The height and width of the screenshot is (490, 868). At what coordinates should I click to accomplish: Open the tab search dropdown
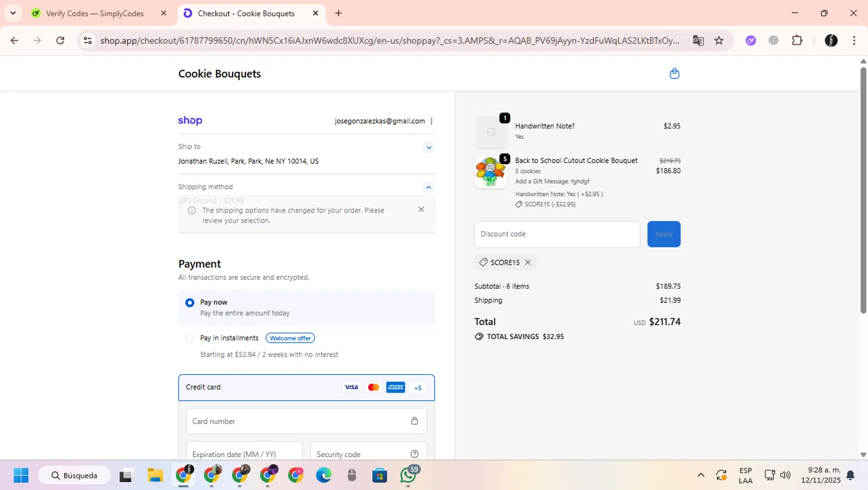tap(13, 13)
